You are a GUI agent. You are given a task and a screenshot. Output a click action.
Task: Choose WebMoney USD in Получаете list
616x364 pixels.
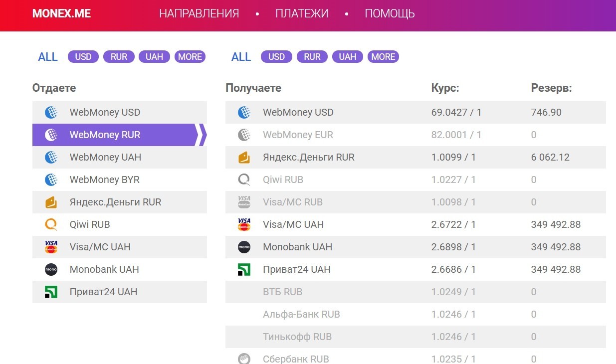click(x=415, y=112)
